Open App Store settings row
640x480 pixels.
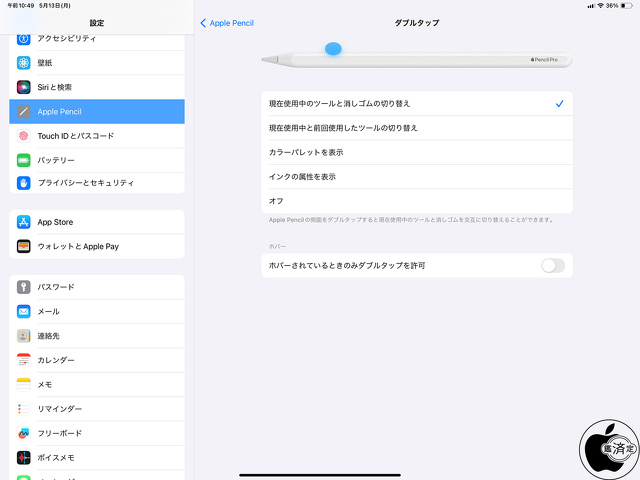click(x=97, y=222)
